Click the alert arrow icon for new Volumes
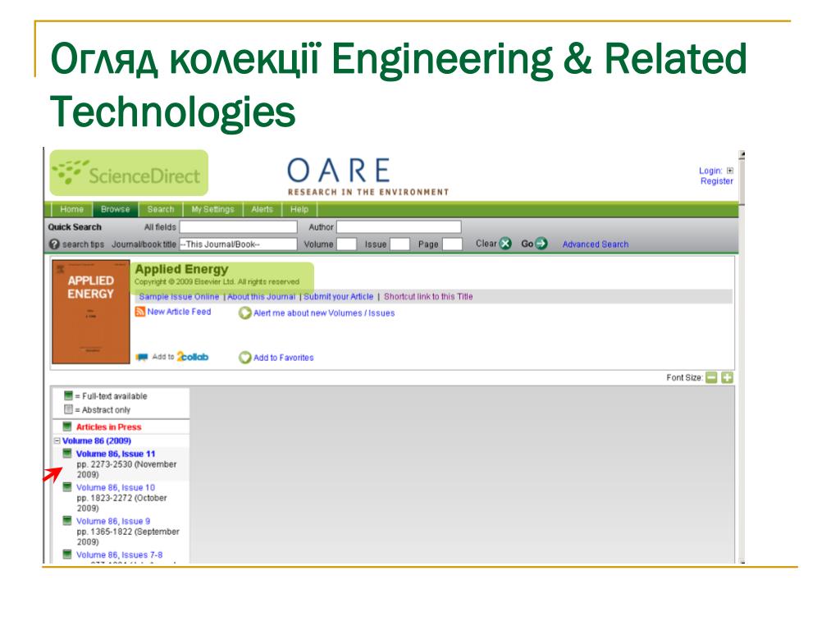The height and width of the screenshot is (630, 840). pos(244,313)
